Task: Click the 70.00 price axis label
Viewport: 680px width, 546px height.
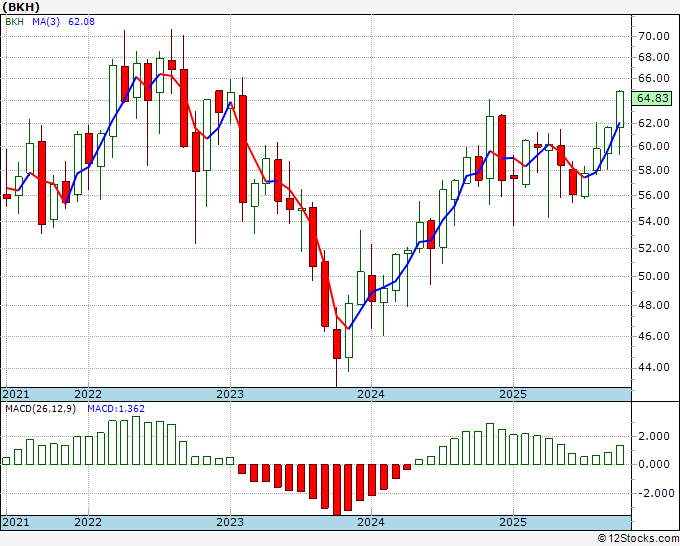Action: [654, 36]
